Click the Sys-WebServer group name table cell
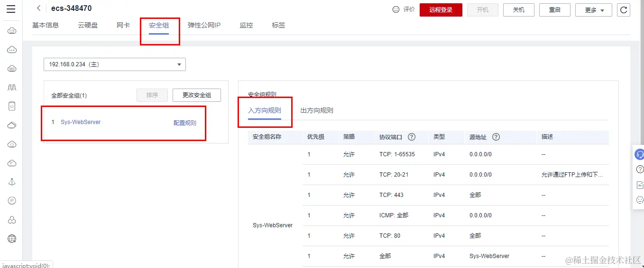Screen dimensions: 644x268 pyautogui.click(x=273, y=225)
